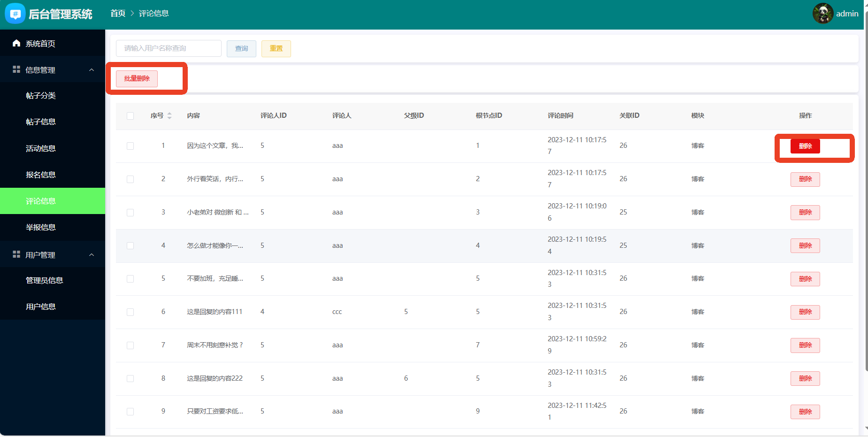Screen dimensions: 868x437
Task: Check the checkbox for row 9
Action: (x=131, y=412)
